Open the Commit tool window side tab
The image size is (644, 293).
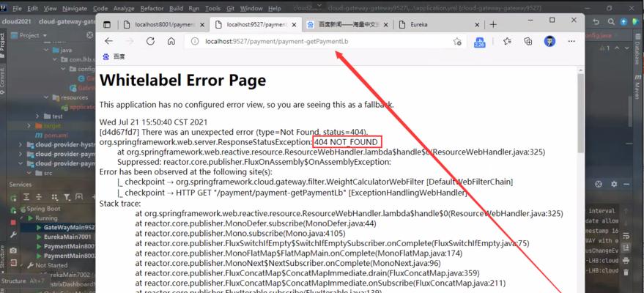point(3,80)
